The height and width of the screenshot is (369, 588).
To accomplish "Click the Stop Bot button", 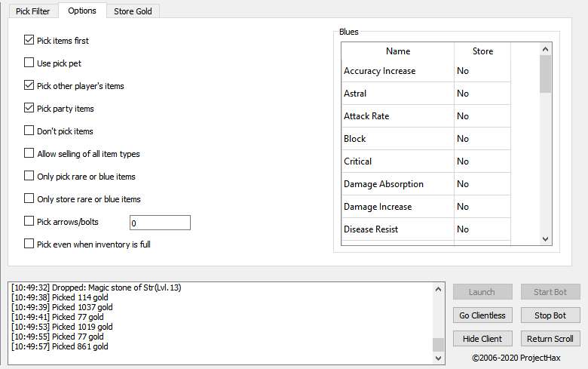I will (550, 315).
